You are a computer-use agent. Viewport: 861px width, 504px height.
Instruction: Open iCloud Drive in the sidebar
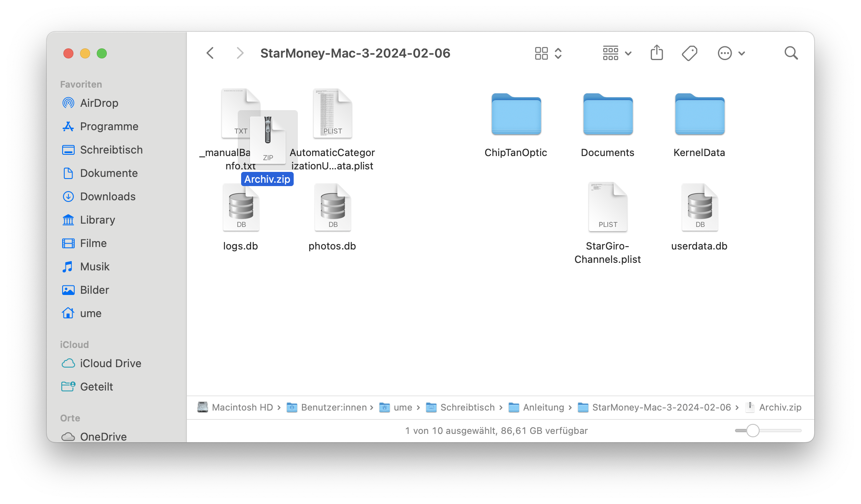point(111,363)
